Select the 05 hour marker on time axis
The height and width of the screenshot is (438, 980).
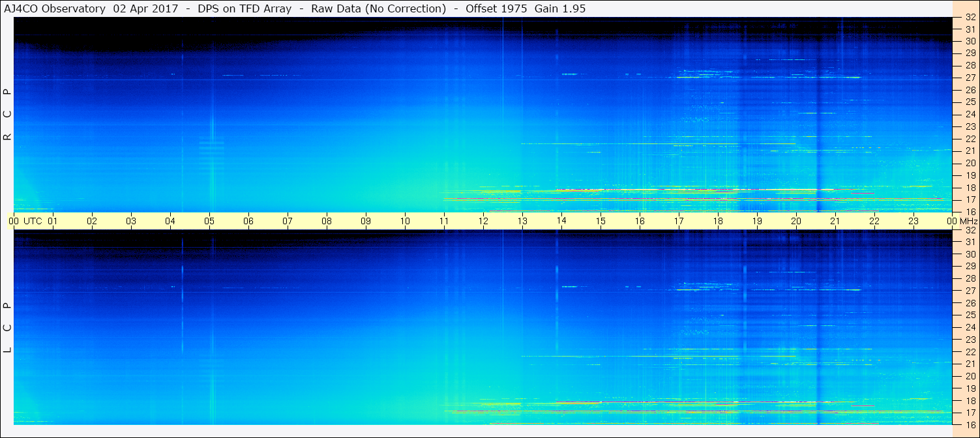click(x=209, y=221)
